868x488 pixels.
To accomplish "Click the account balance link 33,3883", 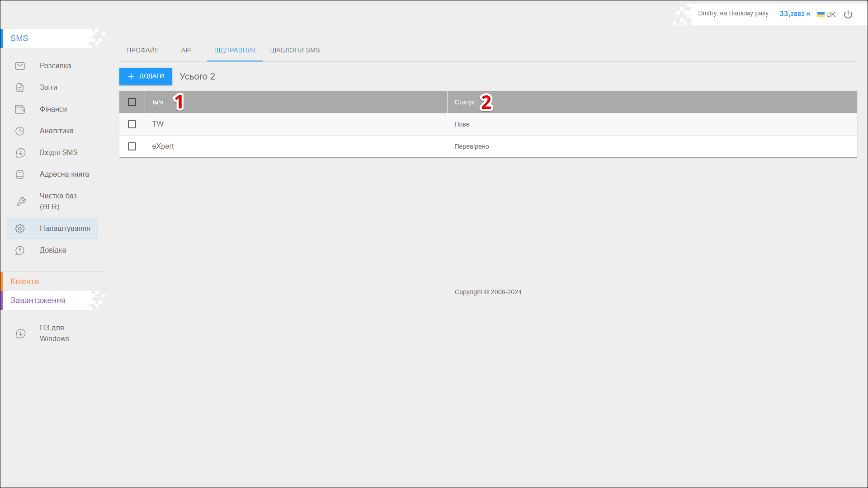I will click(794, 14).
